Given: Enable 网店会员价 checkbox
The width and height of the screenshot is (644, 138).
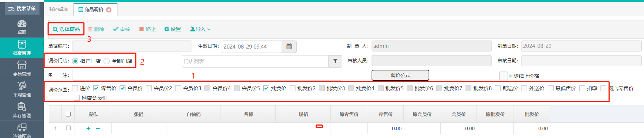Looking at the screenshot, I should click(77, 98).
